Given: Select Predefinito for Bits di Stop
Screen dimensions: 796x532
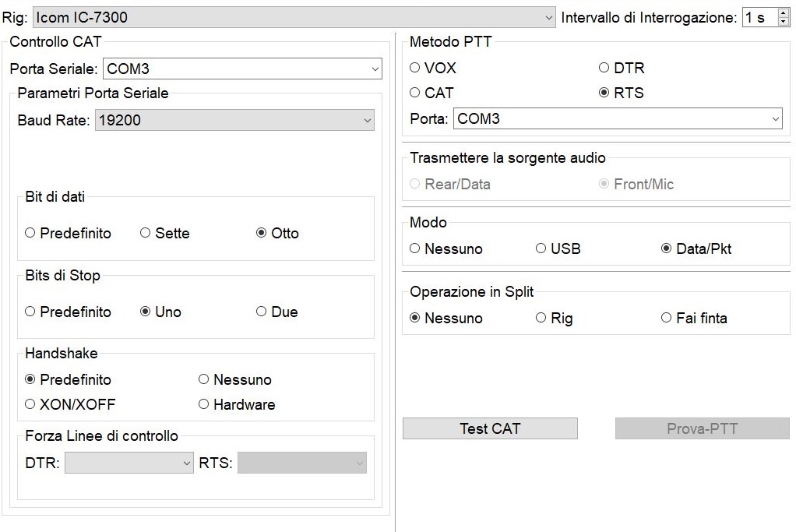Looking at the screenshot, I should click(x=30, y=312).
